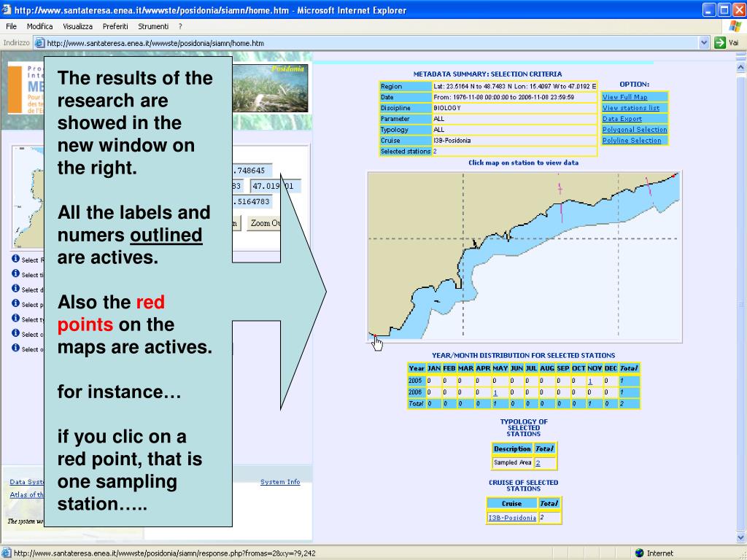Click the red station point at map top-right

click(673, 176)
